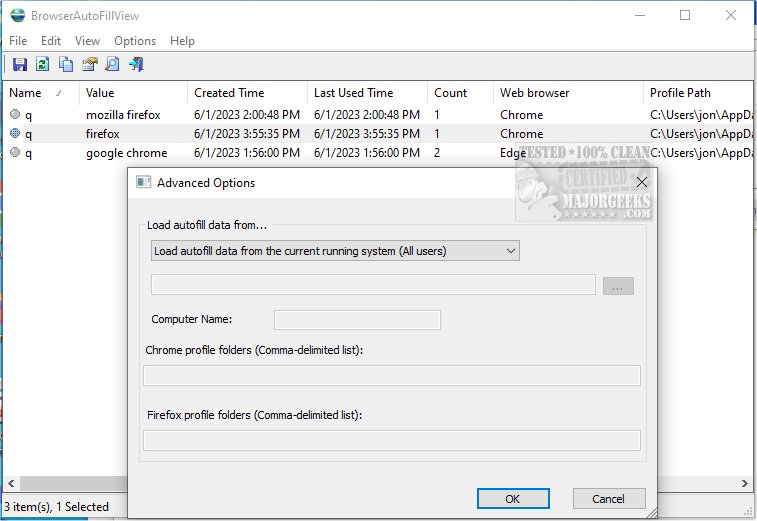Click the Find toolbar icon
Viewport: 757px width, 521px height.
[x=113, y=65]
